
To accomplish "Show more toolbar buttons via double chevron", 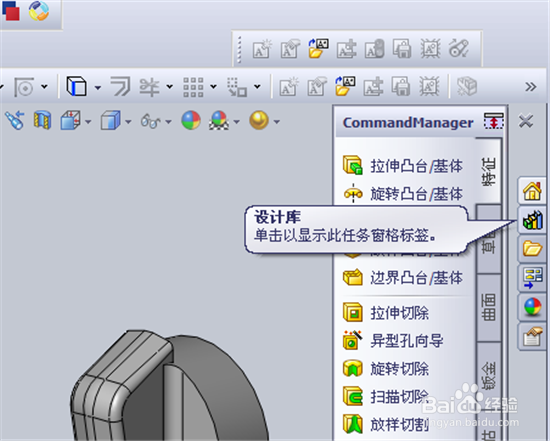I will [x=530, y=86].
